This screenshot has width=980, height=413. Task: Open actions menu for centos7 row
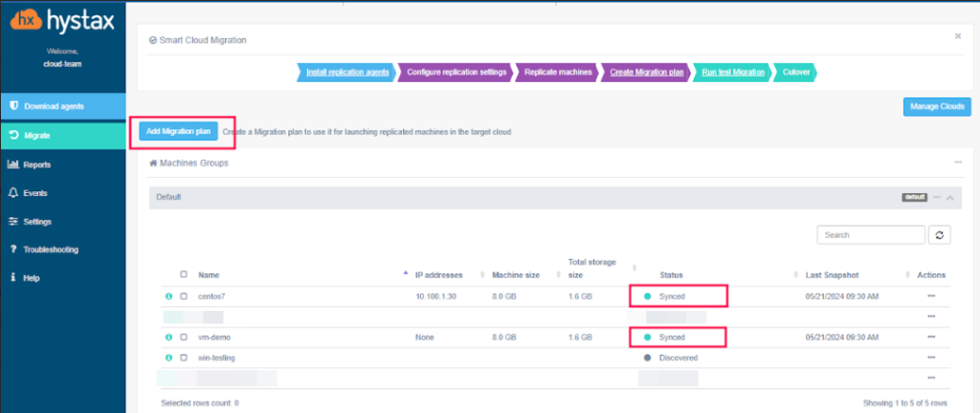[x=931, y=296]
